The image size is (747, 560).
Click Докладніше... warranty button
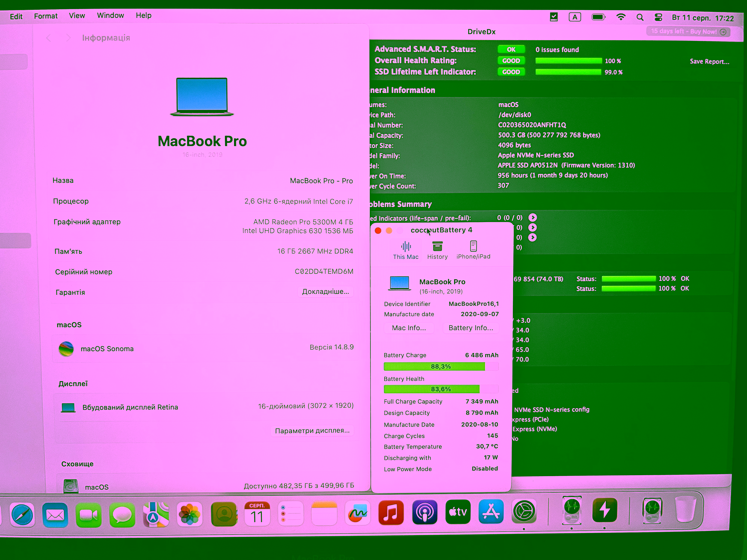tap(326, 292)
